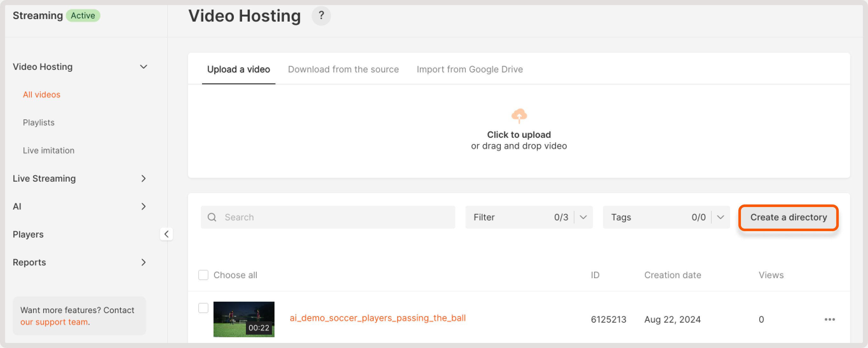Expand the AI sidebar section
Screen dimensions: 868x348
coord(144,206)
